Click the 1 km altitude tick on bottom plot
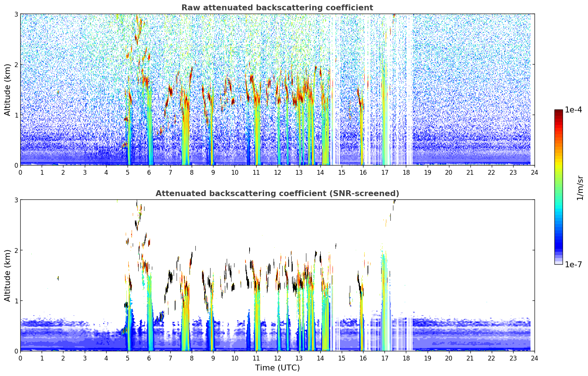Image resolution: width=588 pixels, height=376 pixels. click(x=16, y=301)
